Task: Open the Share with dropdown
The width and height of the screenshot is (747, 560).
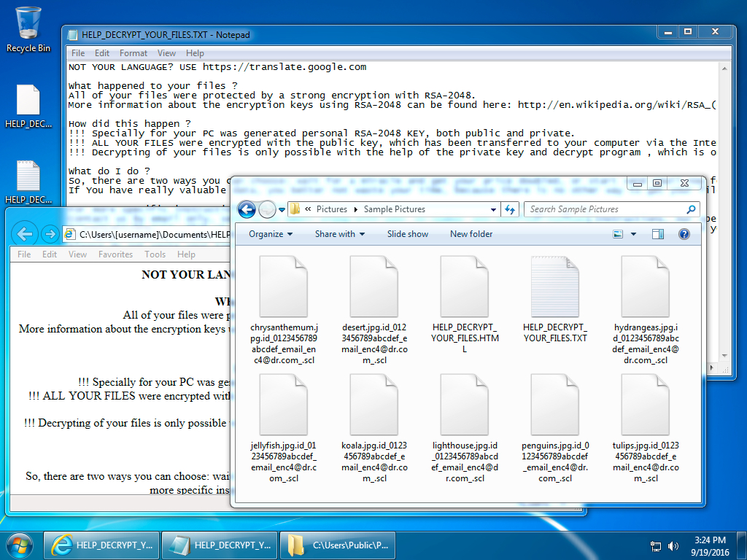Action: pyautogui.click(x=340, y=234)
